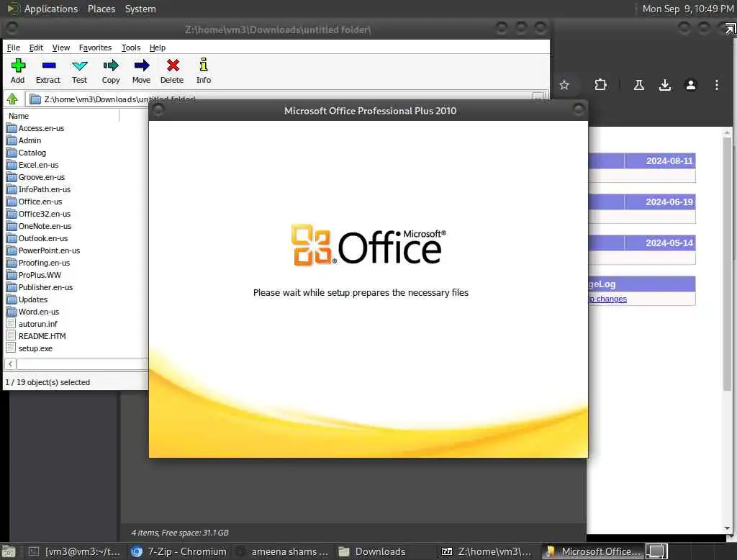This screenshot has height=560, width=737.
Task: Switch to Microsoft Office taskbar item
Action: (x=593, y=551)
